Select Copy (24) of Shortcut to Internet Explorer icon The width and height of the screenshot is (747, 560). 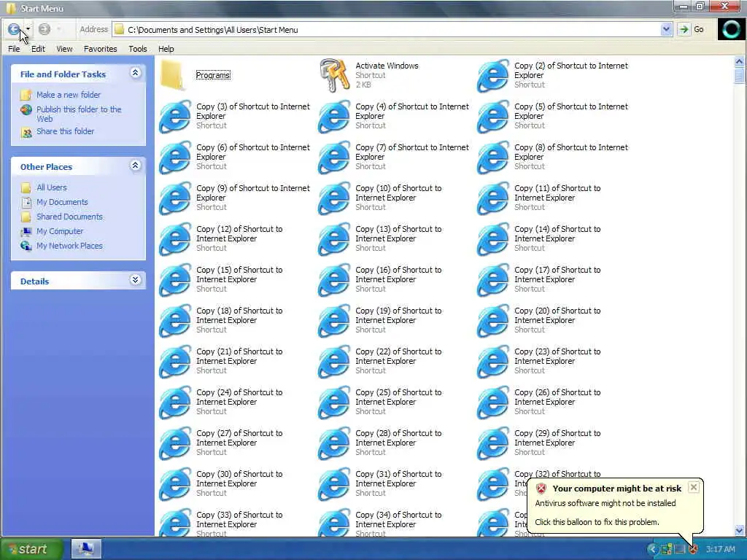tap(175, 402)
